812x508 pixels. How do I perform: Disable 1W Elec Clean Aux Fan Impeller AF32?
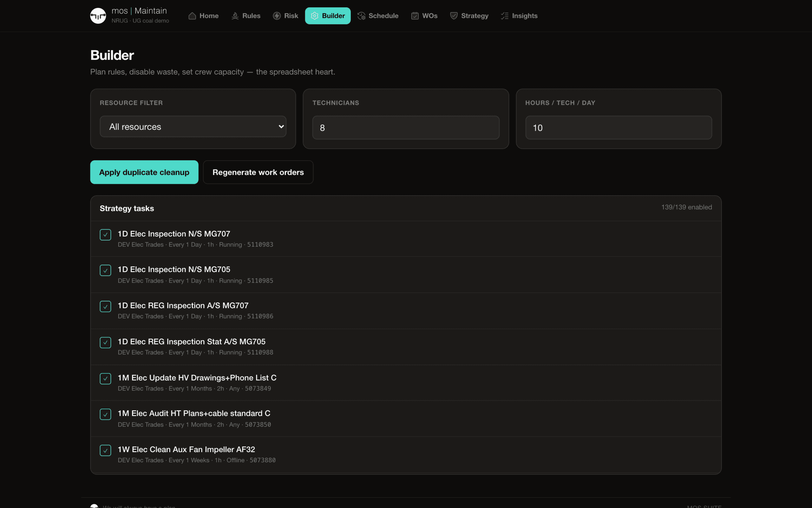105,450
